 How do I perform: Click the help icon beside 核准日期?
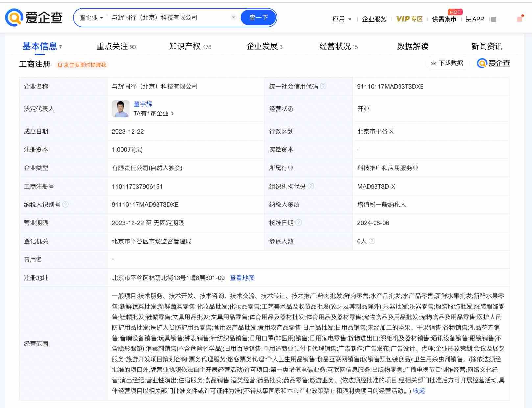pyautogui.click(x=299, y=223)
